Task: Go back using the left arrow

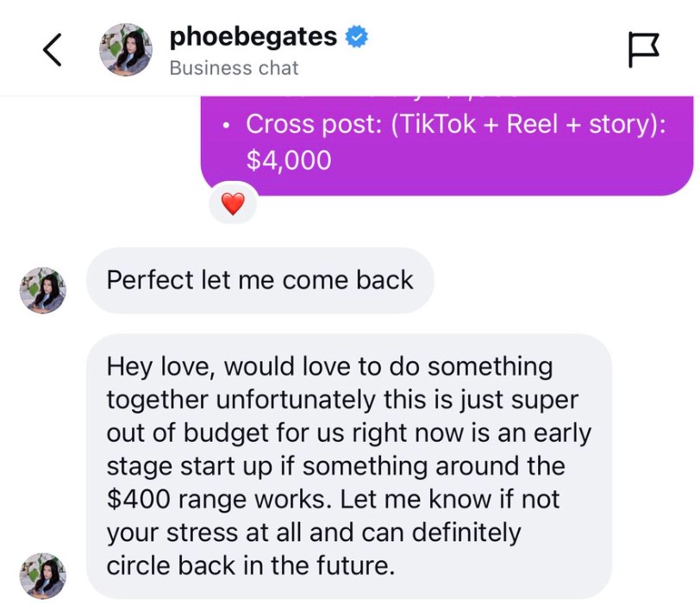Action: 53,50
